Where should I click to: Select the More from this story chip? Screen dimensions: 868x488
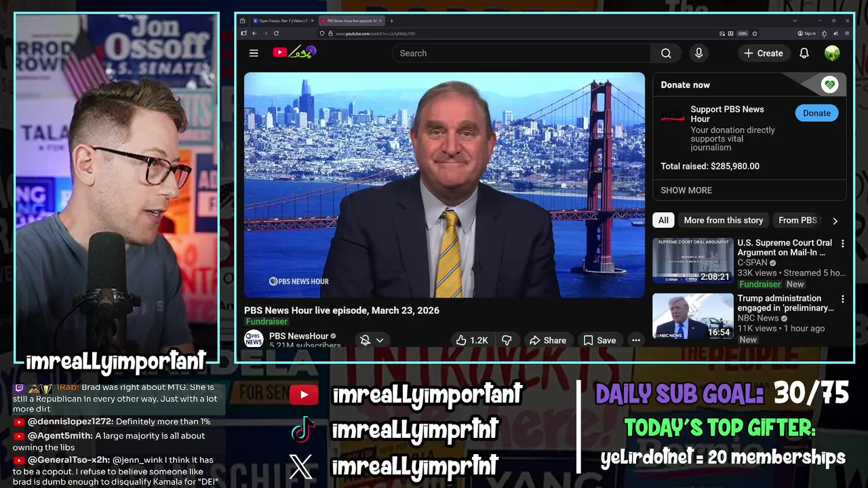tap(723, 220)
